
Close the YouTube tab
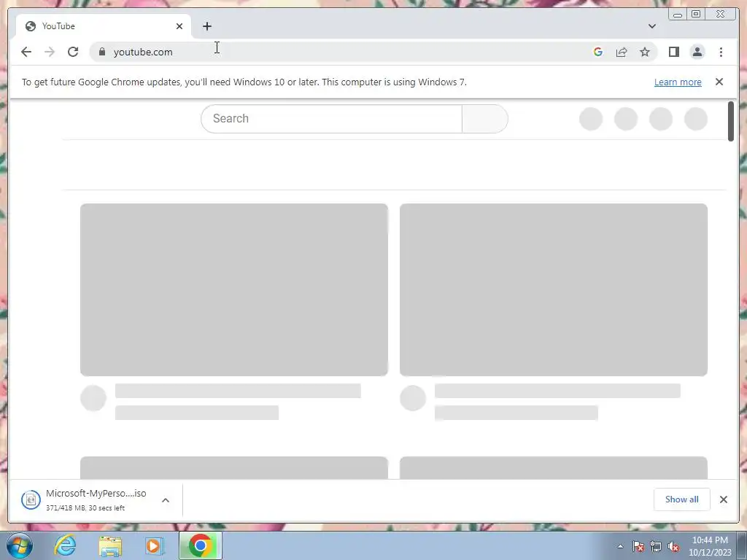(x=179, y=26)
